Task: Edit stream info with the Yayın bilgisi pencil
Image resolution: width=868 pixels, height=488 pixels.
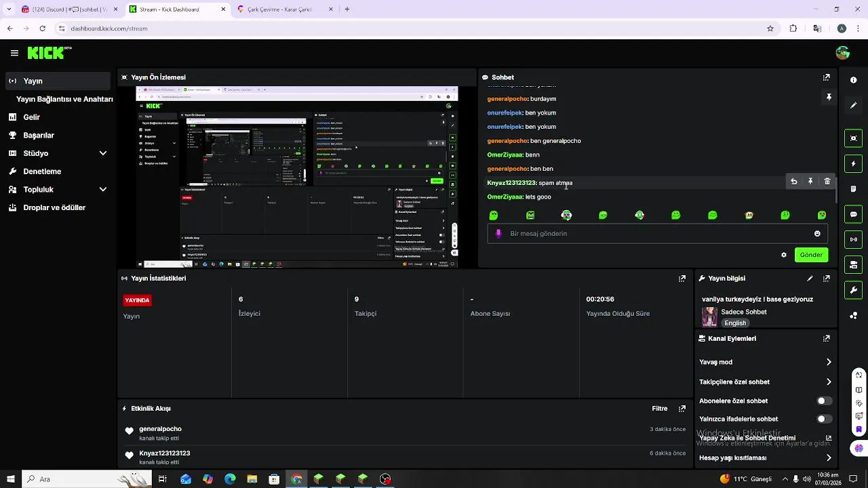Action: click(x=810, y=278)
